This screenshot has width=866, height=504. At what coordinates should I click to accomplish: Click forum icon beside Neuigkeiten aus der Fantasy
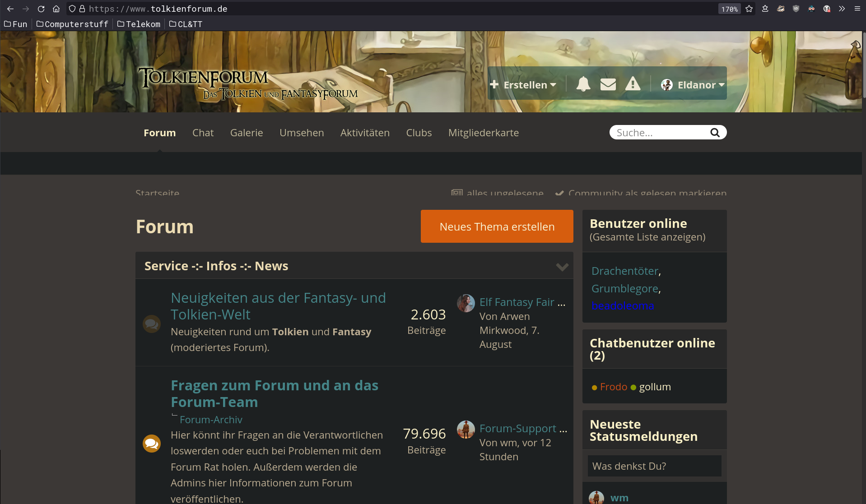point(152,324)
